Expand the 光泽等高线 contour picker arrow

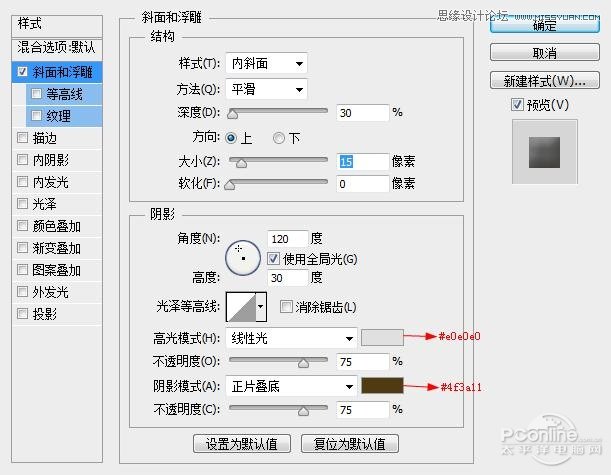(x=261, y=307)
